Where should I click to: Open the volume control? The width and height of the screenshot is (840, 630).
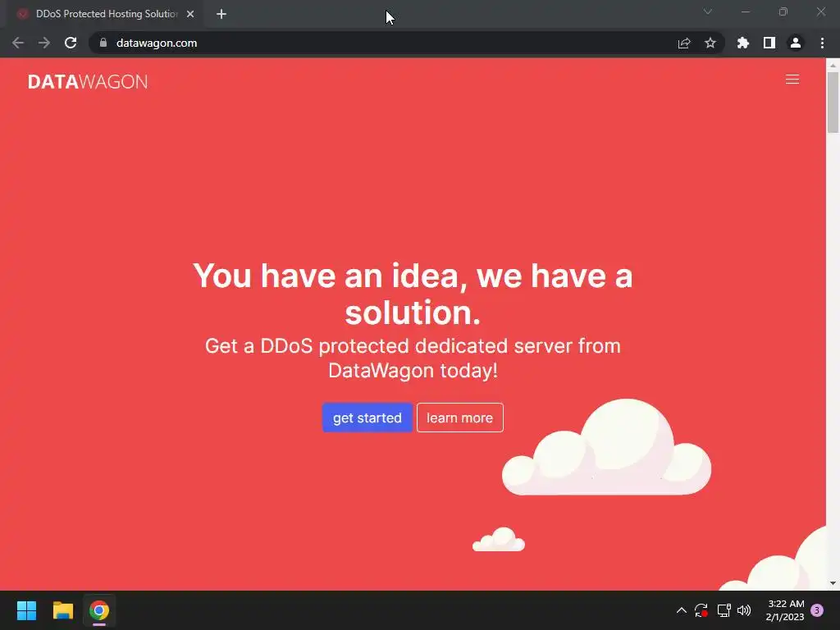point(744,610)
